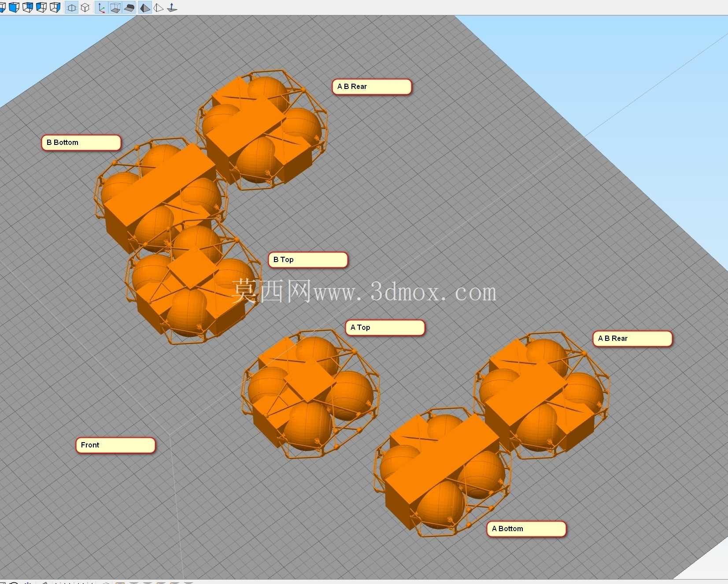Toggle the build volume box display
This screenshot has height=584, width=728.
[115, 7]
